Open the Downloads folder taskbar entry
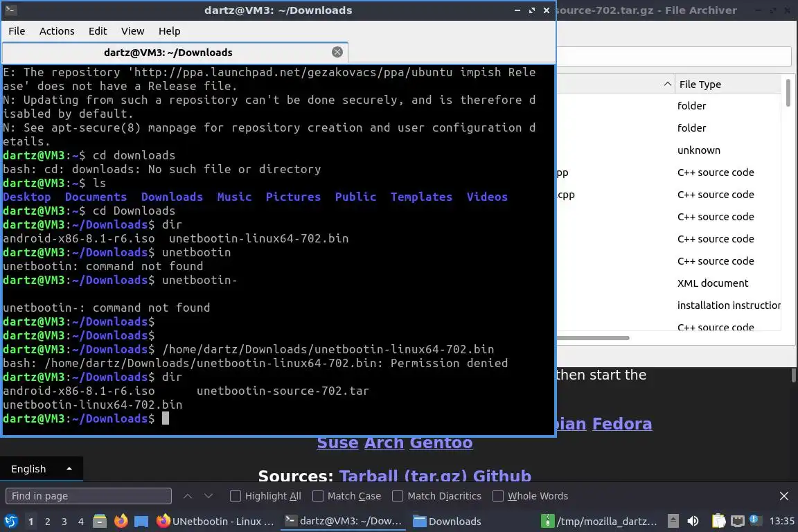This screenshot has width=798, height=532. pyautogui.click(x=447, y=522)
